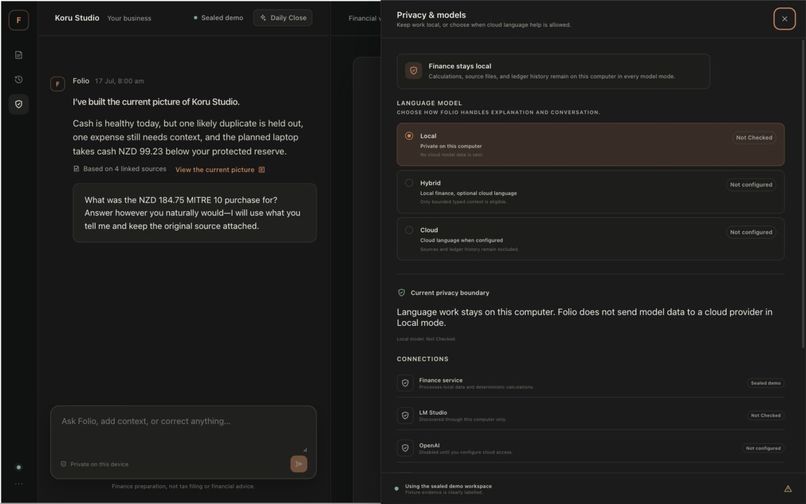Click the green status dot in sidebar
The image size is (806, 504).
tap(19, 467)
